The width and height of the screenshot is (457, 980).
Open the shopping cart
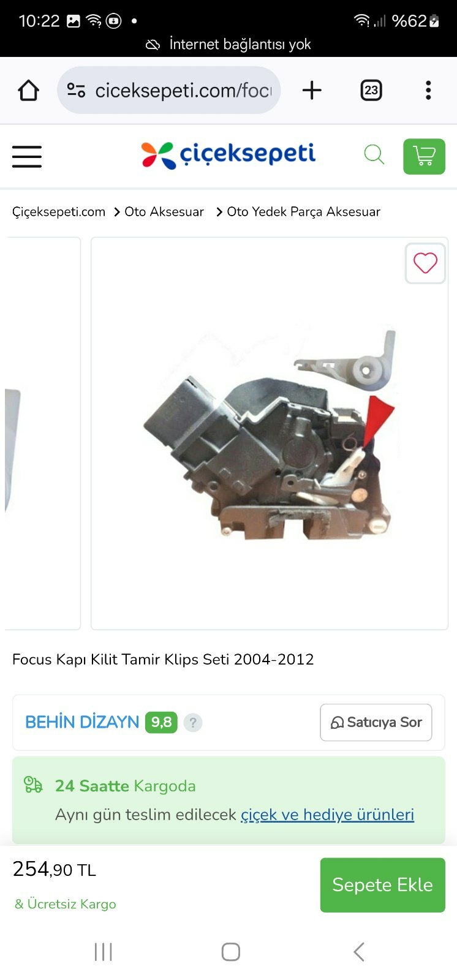point(424,157)
